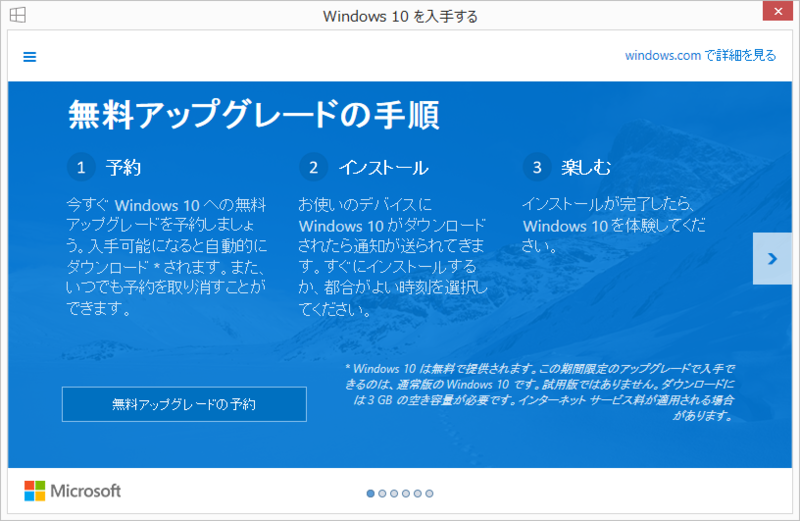
Task: Click the 楽しむ step title
Action: point(586,167)
